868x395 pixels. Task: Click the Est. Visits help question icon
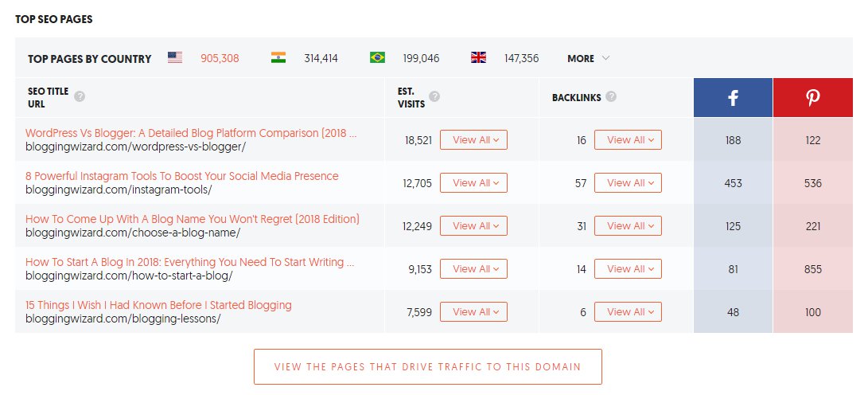click(434, 97)
